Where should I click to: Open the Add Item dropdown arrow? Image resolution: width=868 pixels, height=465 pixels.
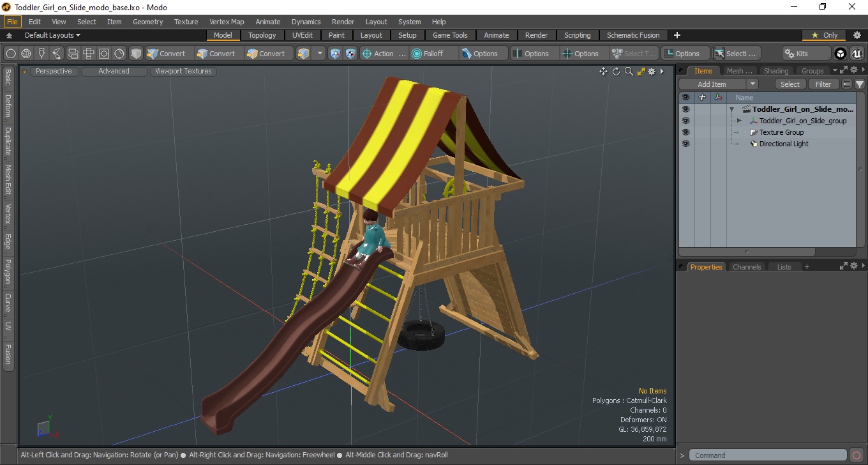coord(752,84)
